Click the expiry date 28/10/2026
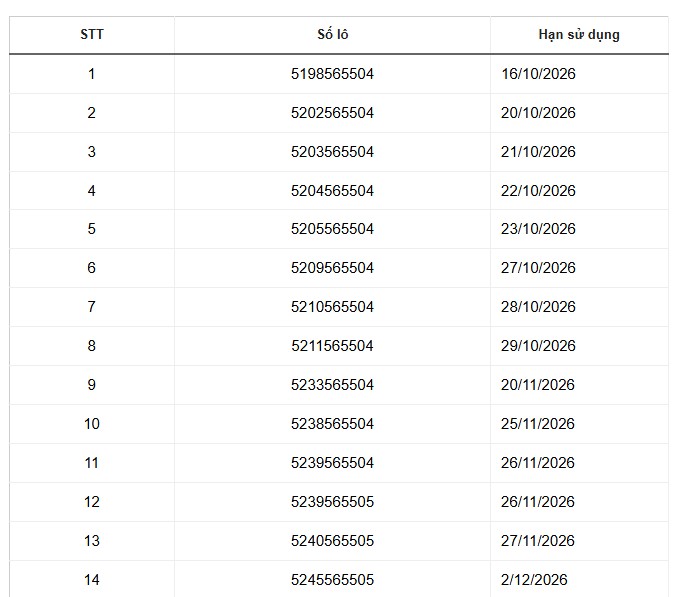 point(538,307)
